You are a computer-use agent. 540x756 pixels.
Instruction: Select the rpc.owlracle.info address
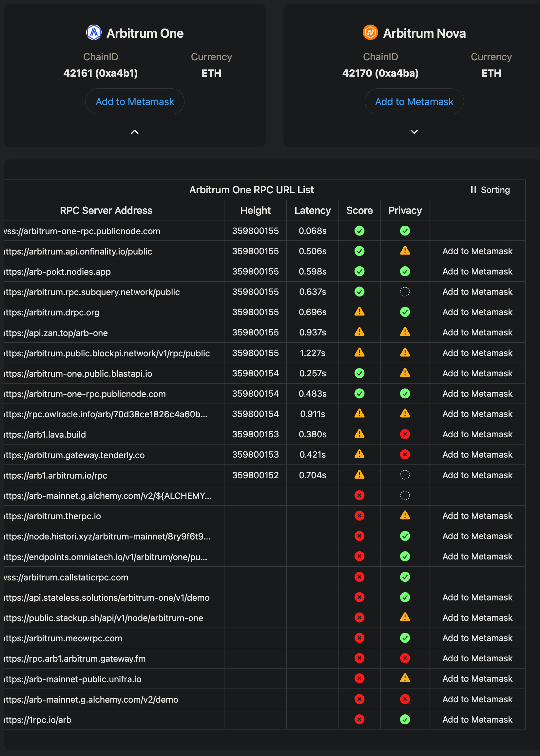pyautogui.click(x=106, y=414)
